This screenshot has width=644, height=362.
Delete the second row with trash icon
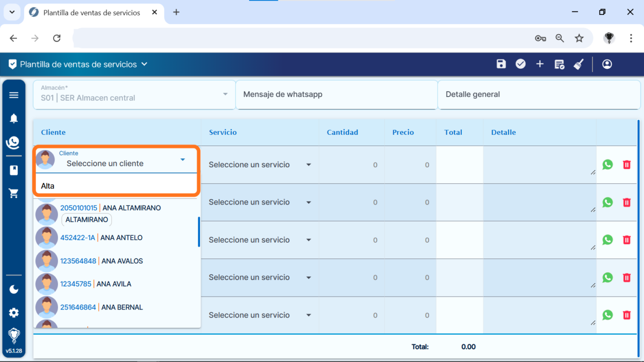point(627,202)
